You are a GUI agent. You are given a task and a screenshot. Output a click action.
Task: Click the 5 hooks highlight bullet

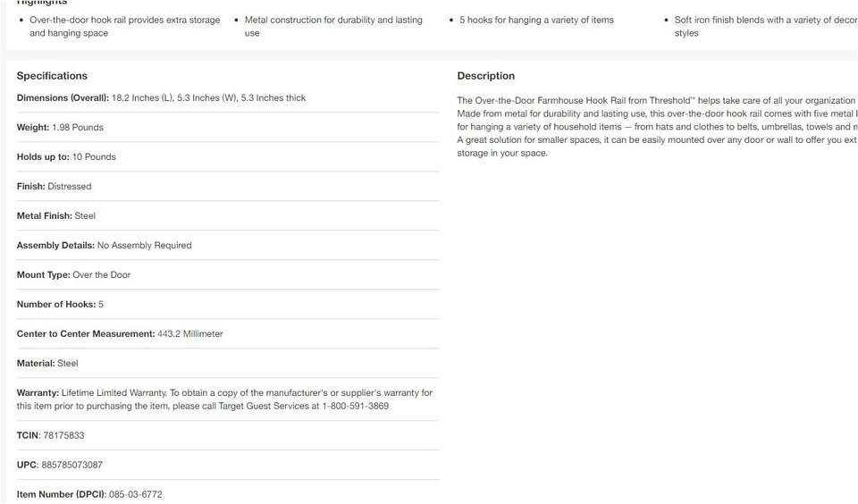coord(536,20)
